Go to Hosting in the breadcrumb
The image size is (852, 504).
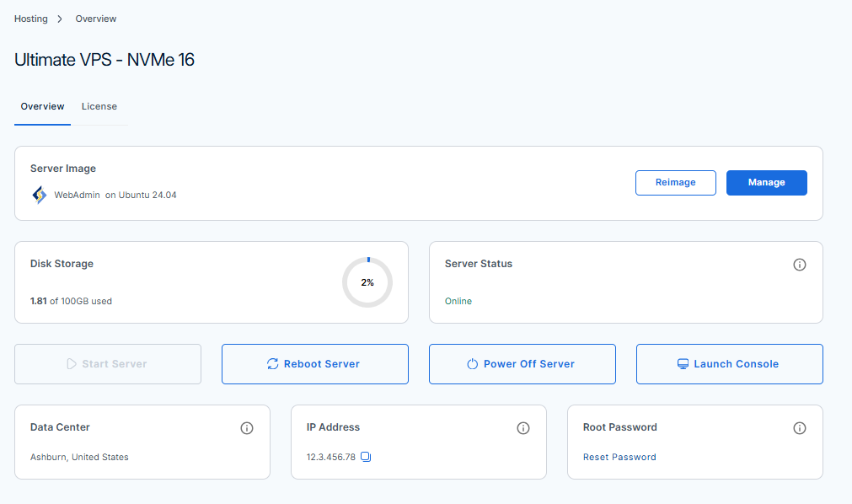[31, 19]
